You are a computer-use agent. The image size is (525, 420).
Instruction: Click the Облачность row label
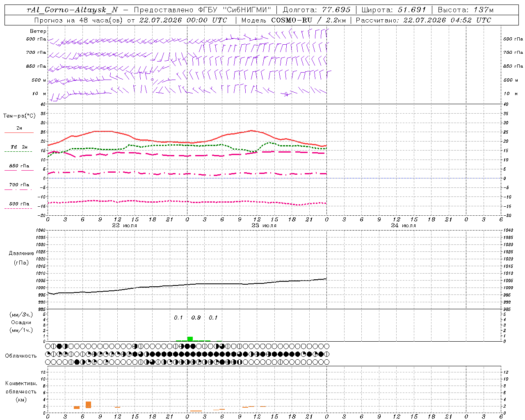coord(21,356)
